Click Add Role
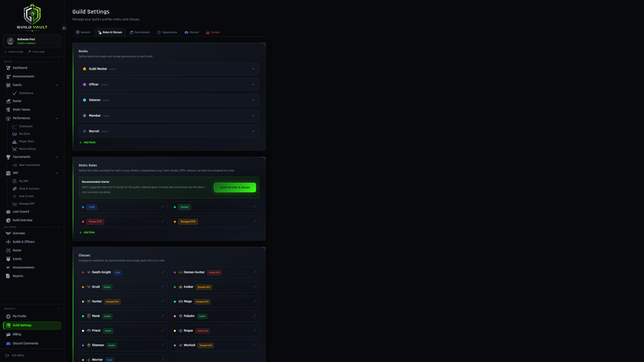 click(87, 232)
